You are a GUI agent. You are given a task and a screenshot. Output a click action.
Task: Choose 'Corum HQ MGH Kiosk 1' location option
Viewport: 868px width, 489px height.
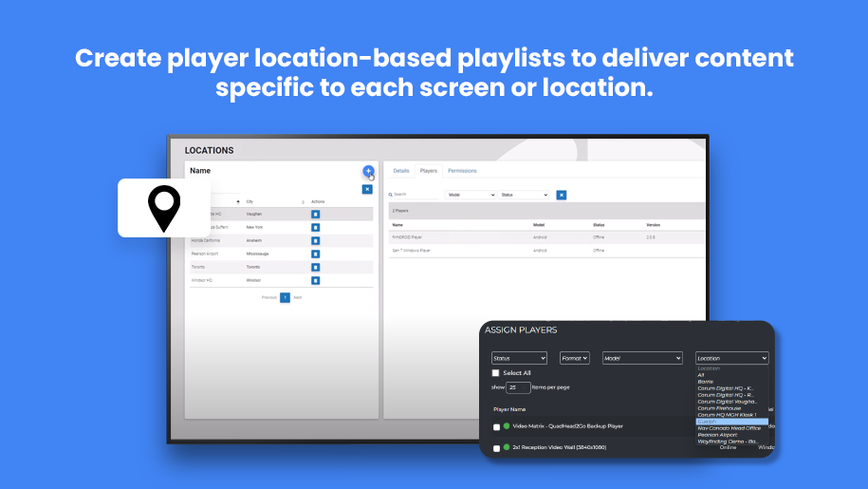click(731, 415)
